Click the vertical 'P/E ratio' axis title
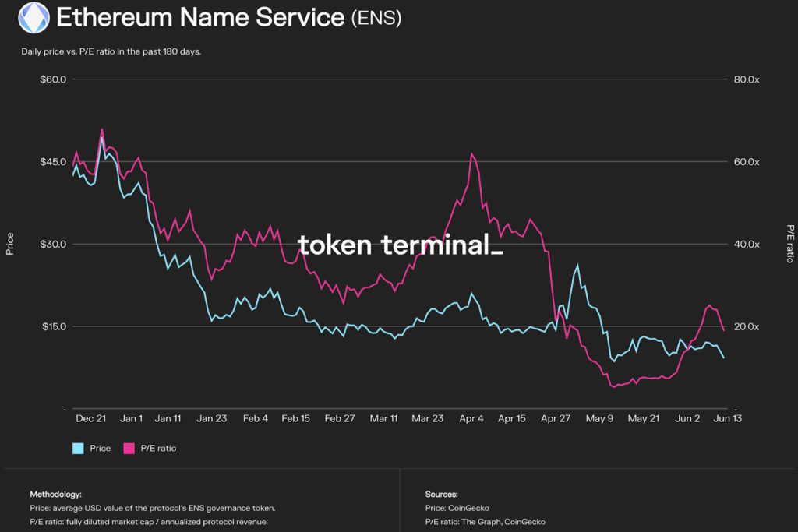Viewport: 798px width, 532px height. click(789, 243)
